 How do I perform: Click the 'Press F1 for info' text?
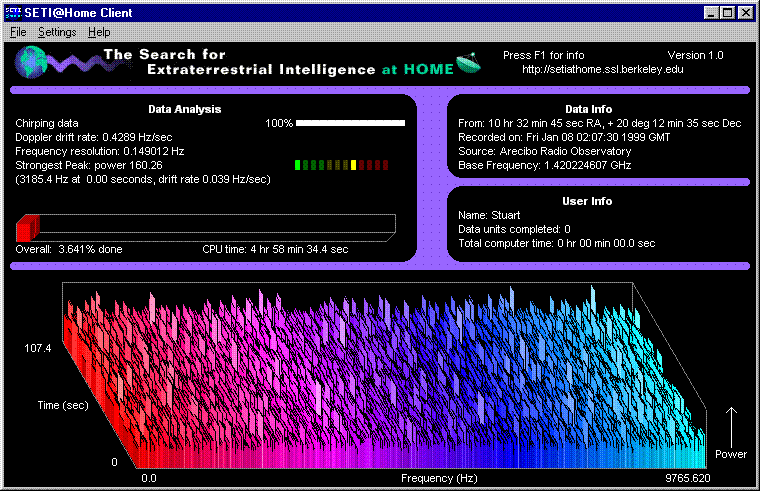543,55
